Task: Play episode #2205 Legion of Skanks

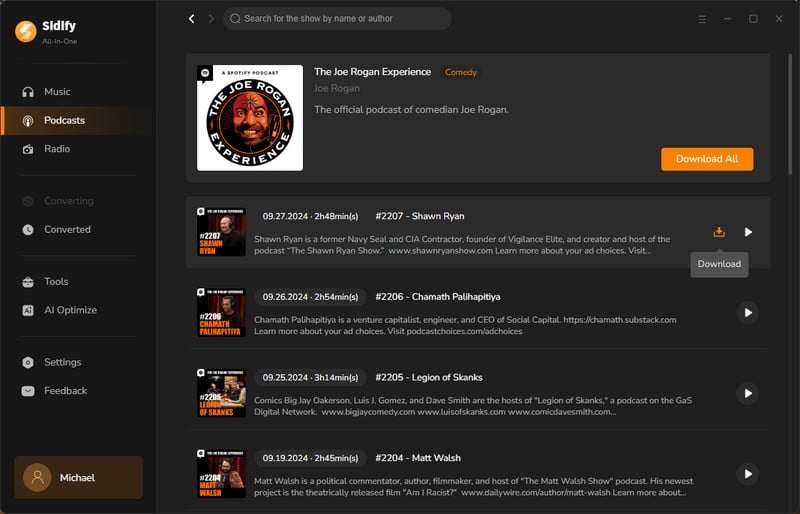Action: tap(748, 394)
